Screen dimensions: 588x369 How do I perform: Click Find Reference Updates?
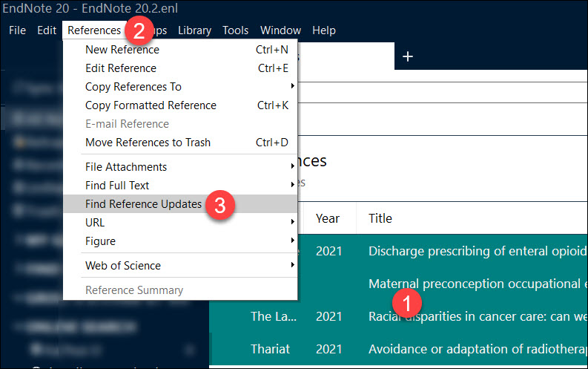(x=143, y=204)
